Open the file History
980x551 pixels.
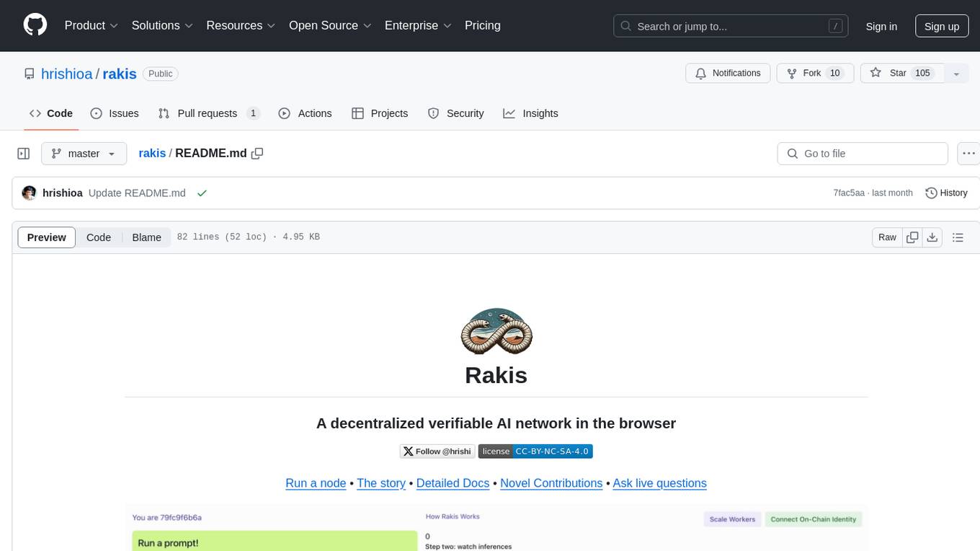tap(946, 193)
